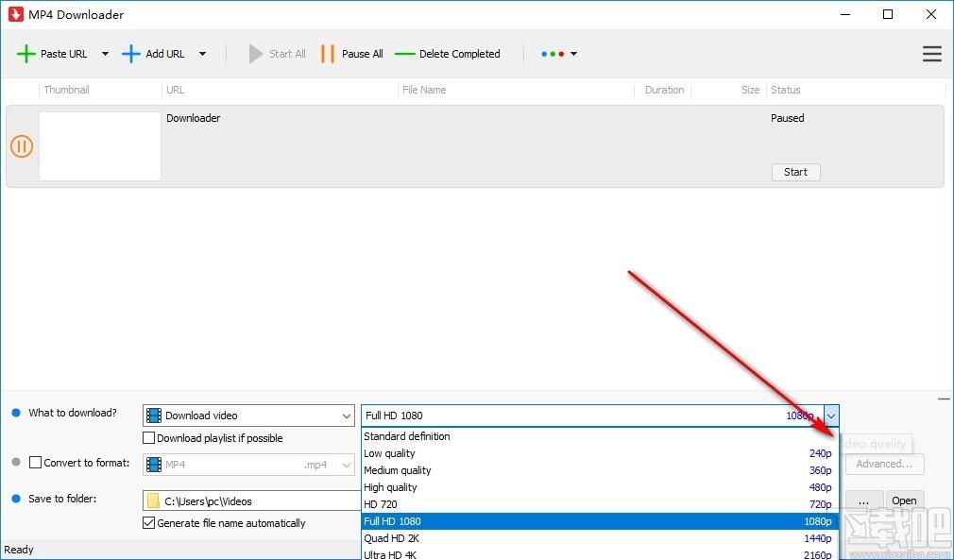Collapse the options panel with the minimize dash
954x560 pixels.
pos(944,399)
